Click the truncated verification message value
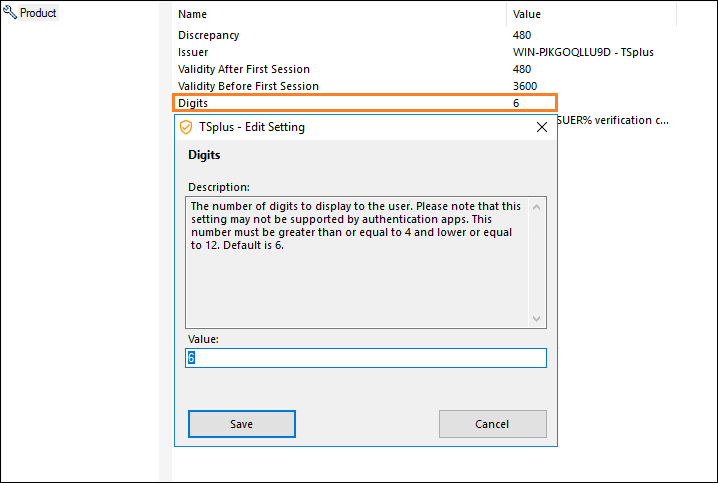 [x=612, y=120]
